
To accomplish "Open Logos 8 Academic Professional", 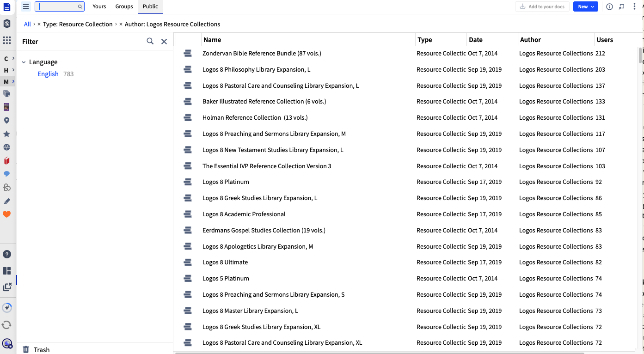I will 244,214.
